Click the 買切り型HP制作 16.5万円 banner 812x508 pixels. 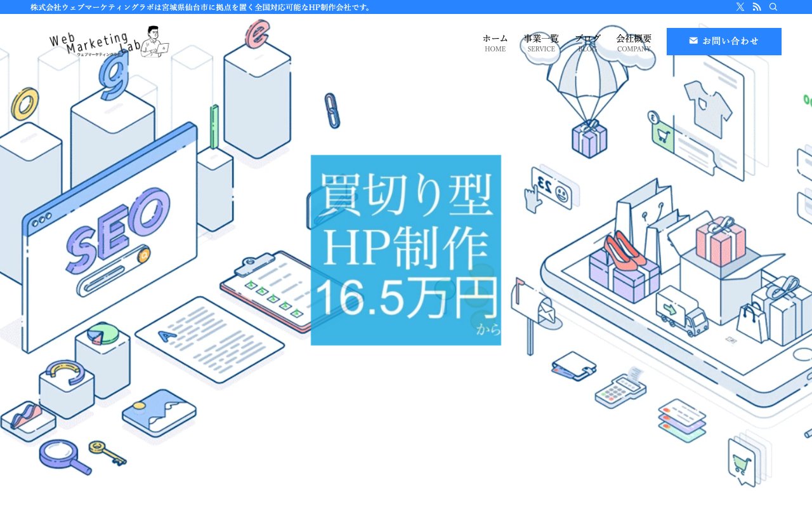(x=406, y=250)
